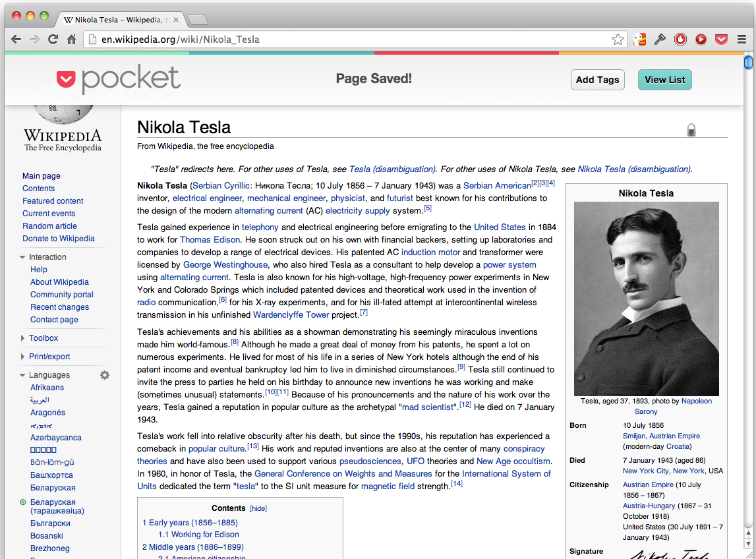Image resolution: width=756 pixels, height=559 pixels.
Task: Click the red play button extension icon
Action: point(701,40)
